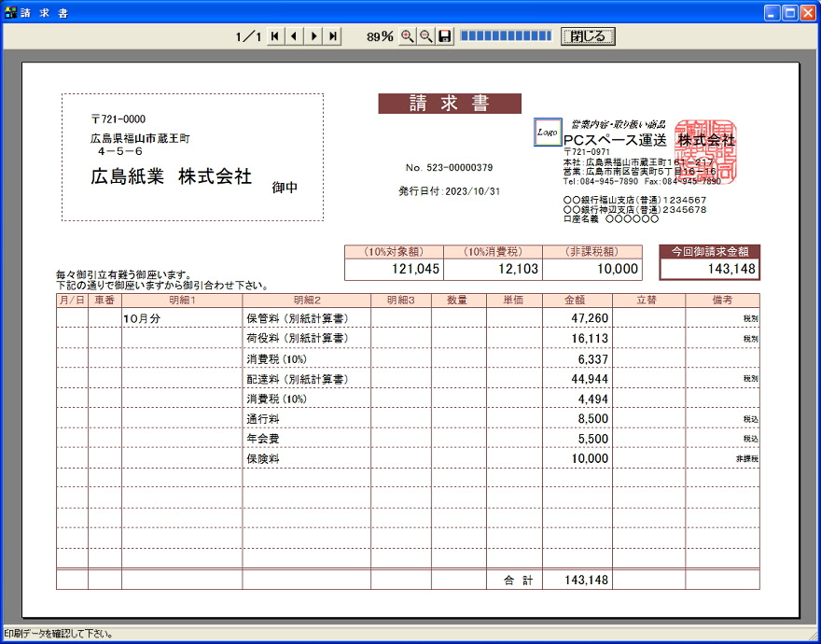Click 保管料 (別紙計算書) row
821x644 pixels.
408,318
